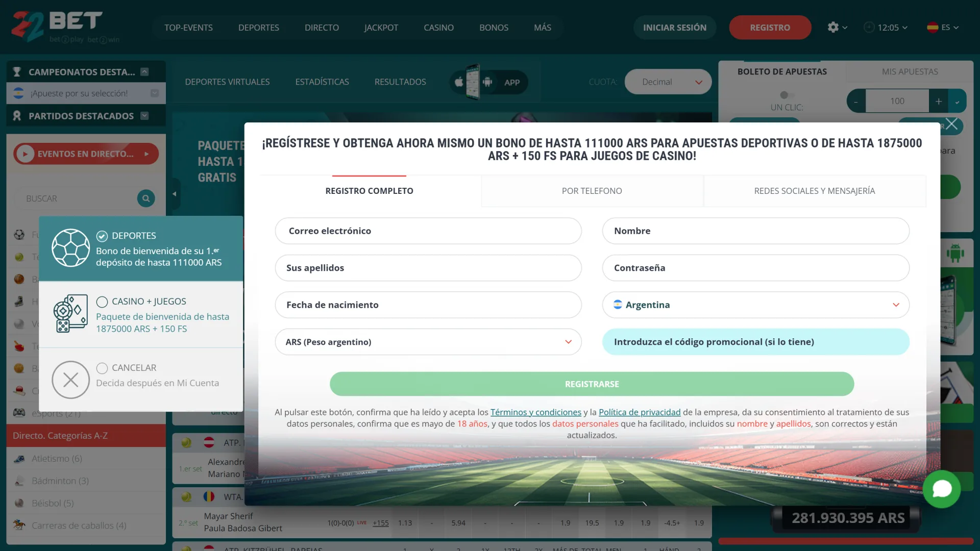This screenshot has height=551, width=980.
Task: Open the bet amount dropdown chevron
Action: [958, 101]
